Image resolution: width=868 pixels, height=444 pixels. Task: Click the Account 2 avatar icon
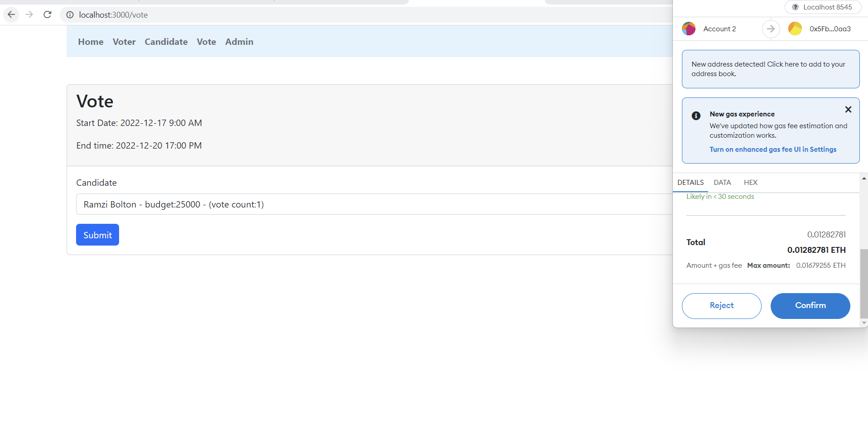pyautogui.click(x=689, y=29)
